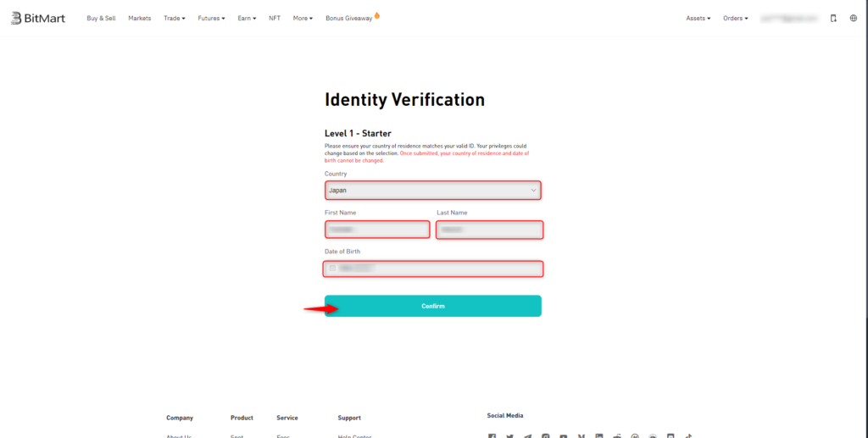This screenshot has width=868, height=438.
Task: Click the BitMart logo
Action: coord(38,18)
